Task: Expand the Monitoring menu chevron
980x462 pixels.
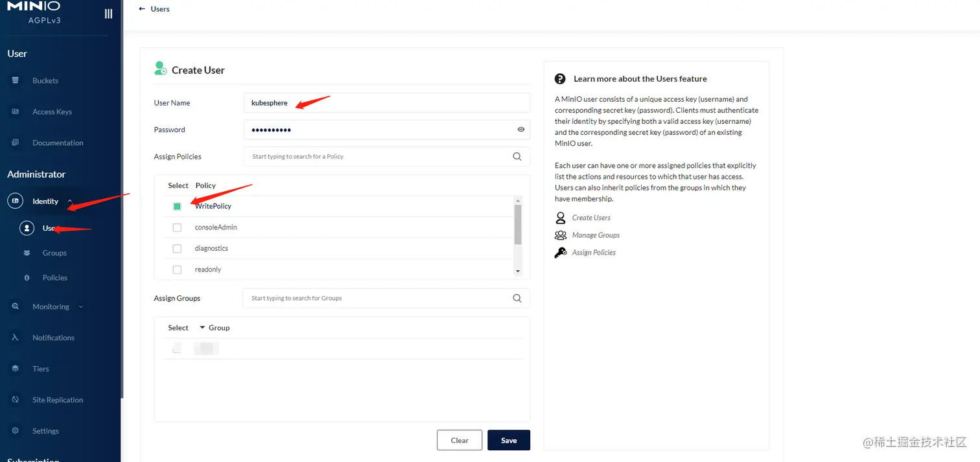Action: pos(81,306)
